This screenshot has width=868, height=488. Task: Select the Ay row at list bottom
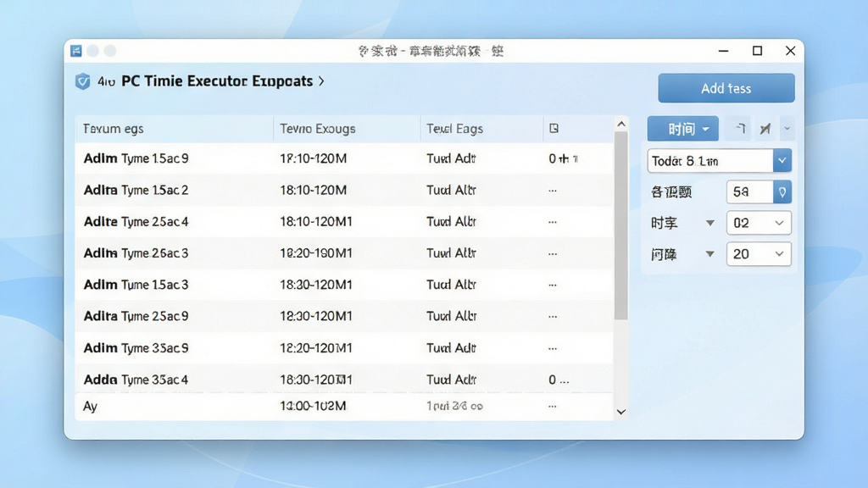[x=344, y=407]
